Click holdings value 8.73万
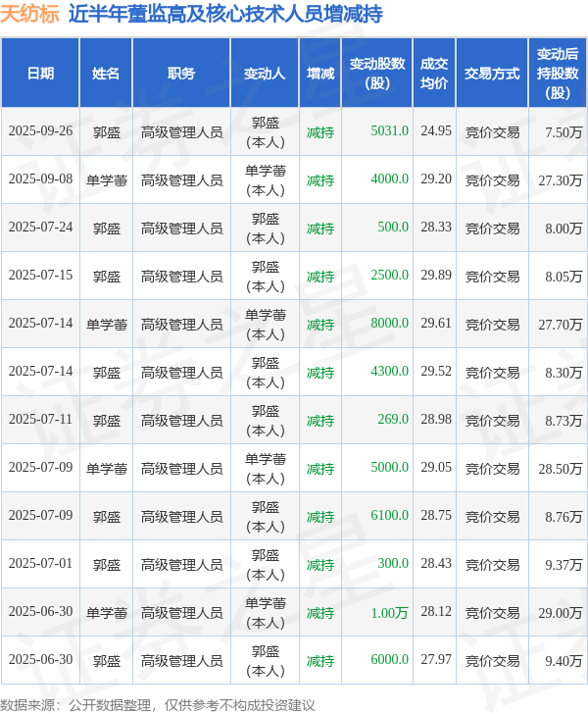The image size is (588, 714). [x=563, y=421]
